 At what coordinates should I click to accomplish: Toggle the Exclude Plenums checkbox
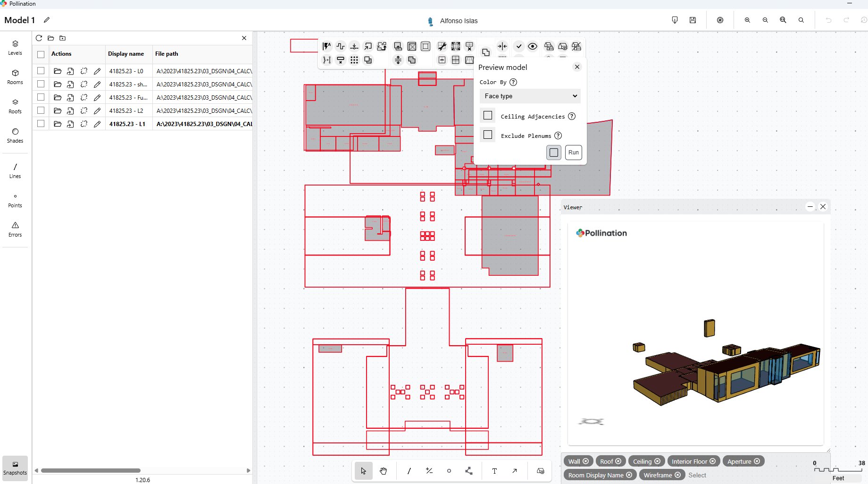tap(488, 135)
